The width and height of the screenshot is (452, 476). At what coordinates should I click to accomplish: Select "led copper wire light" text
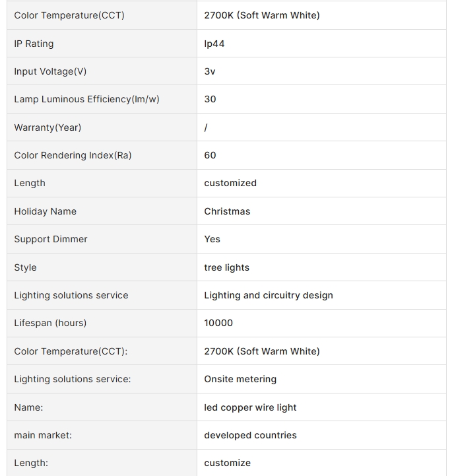tap(250, 407)
